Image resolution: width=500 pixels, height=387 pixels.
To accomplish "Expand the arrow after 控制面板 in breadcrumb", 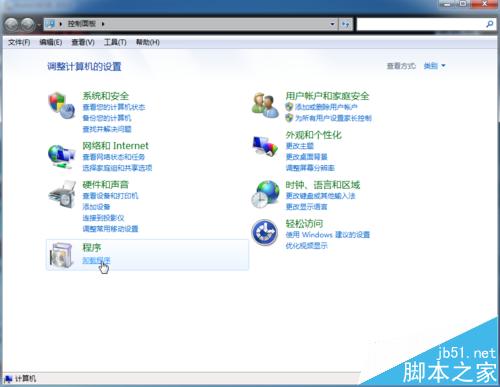I will tap(103, 24).
